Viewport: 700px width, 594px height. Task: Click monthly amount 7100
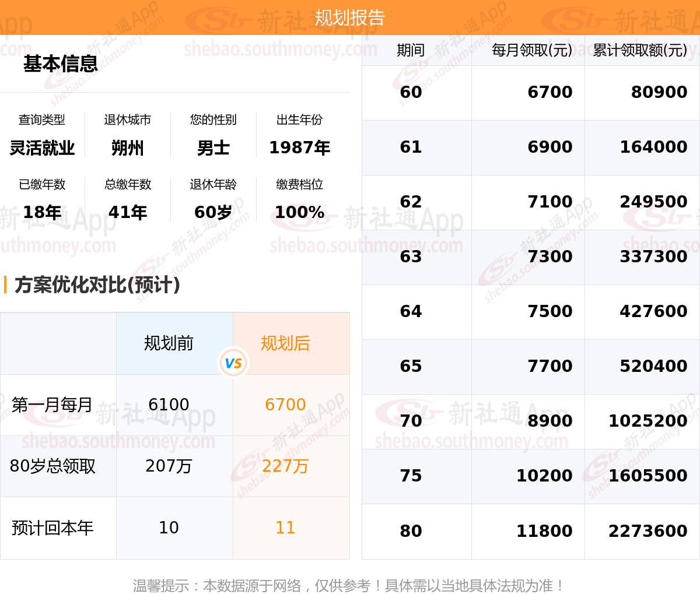pyautogui.click(x=550, y=202)
